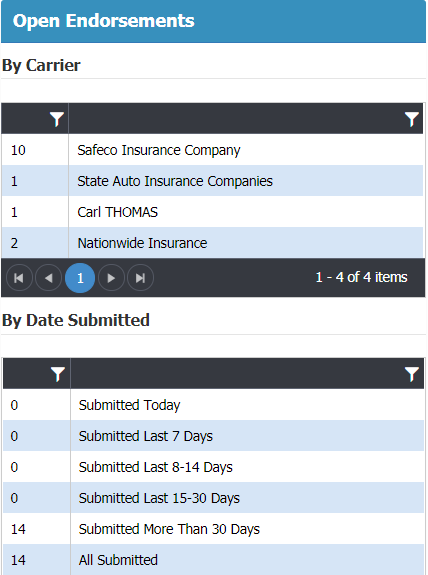Go to previous page of carrier list
This screenshot has height=575, width=428.
[x=48, y=278]
